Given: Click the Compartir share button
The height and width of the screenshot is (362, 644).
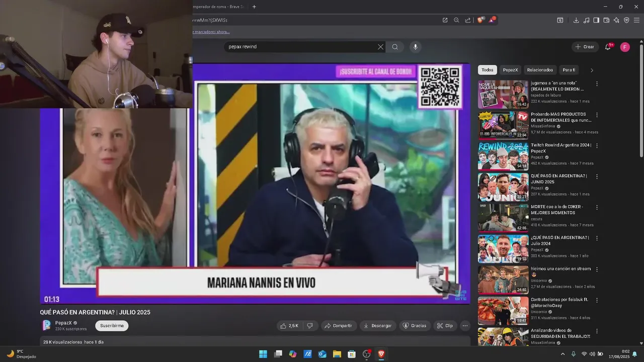Looking at the screenshot, I should [x=339, y=326].
